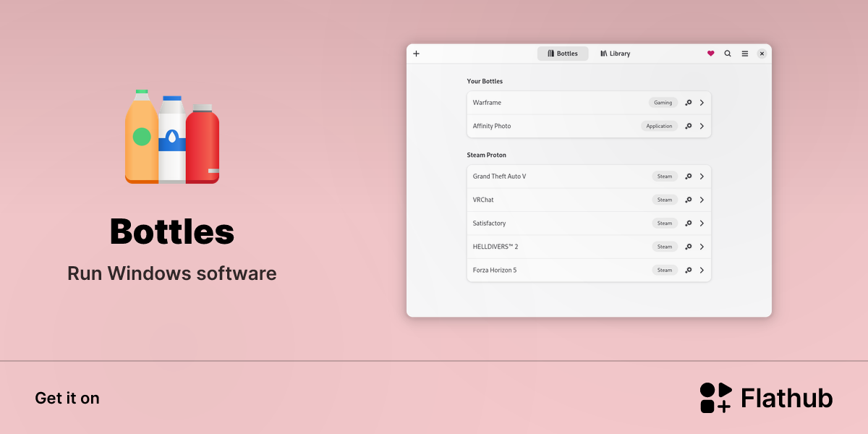Open the HELLDIVERS 2 row chevron
This screenshot has width=868, height=434.
point(702,247)
